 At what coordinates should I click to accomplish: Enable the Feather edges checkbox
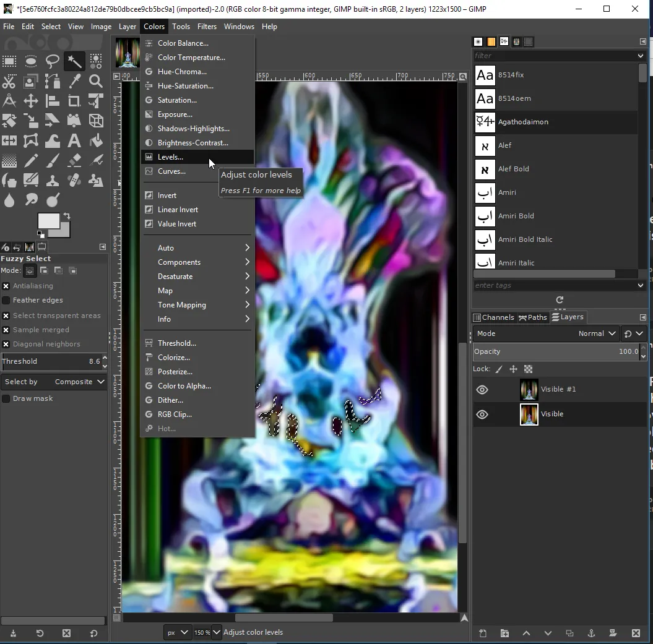point(6,300)
